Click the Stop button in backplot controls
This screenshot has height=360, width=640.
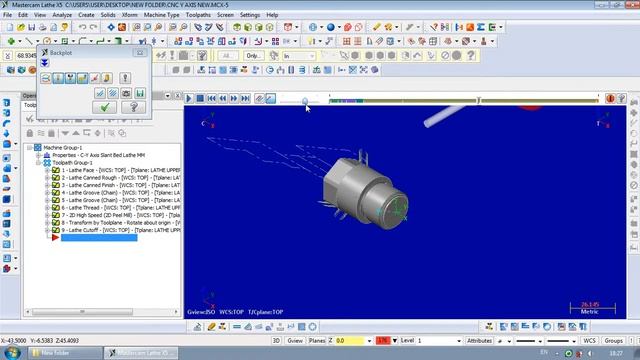tap(200, 98)
